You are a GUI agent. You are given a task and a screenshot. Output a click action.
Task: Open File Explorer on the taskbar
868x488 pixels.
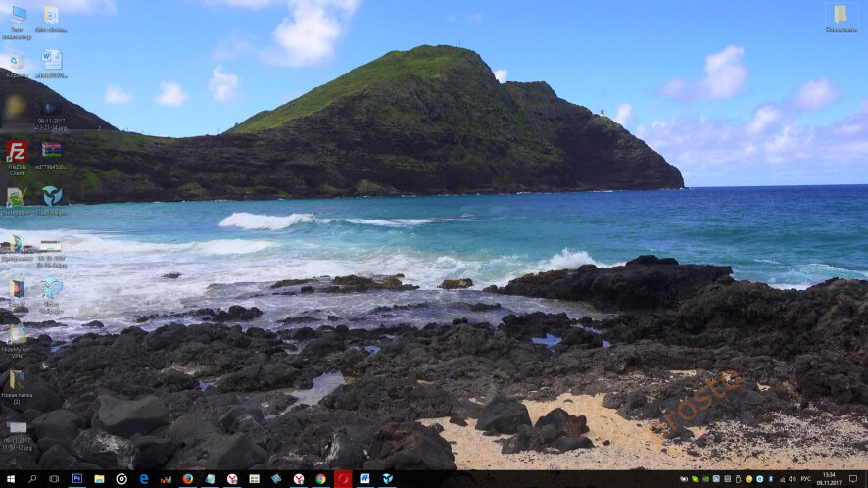(99, 479)
